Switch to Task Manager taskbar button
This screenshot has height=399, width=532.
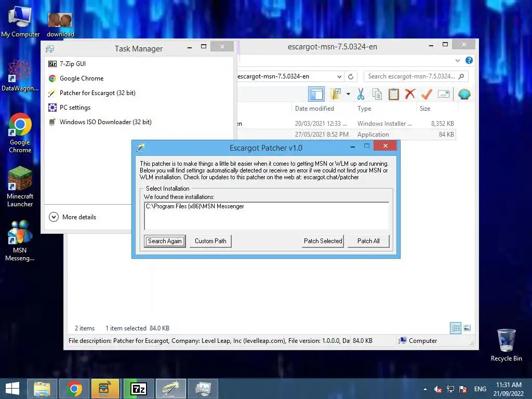203,389
